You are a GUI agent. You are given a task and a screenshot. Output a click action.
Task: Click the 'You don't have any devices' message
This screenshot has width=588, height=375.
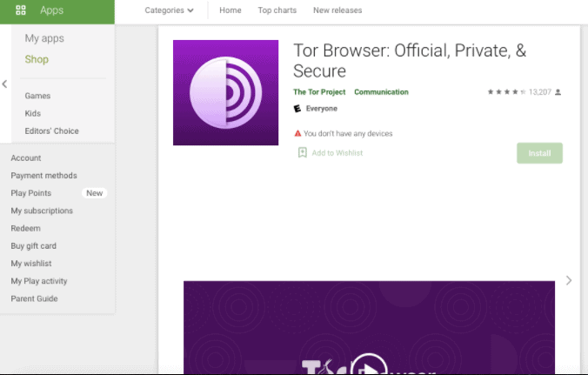coord(348,133)
